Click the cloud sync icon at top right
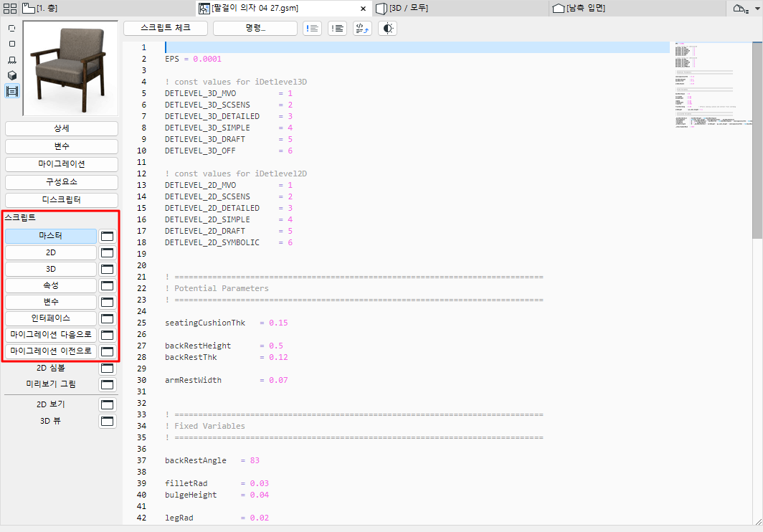 741,8
